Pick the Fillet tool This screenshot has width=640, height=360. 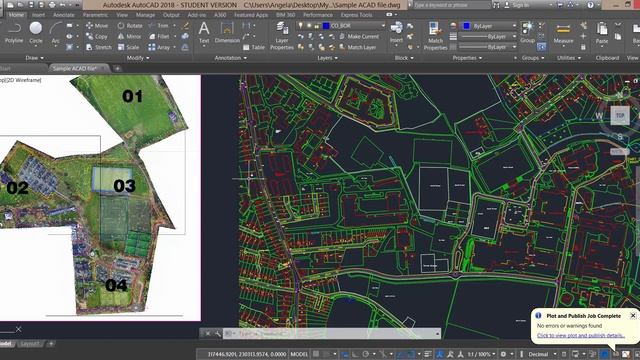pyautogui.click(x=159, y=36)
